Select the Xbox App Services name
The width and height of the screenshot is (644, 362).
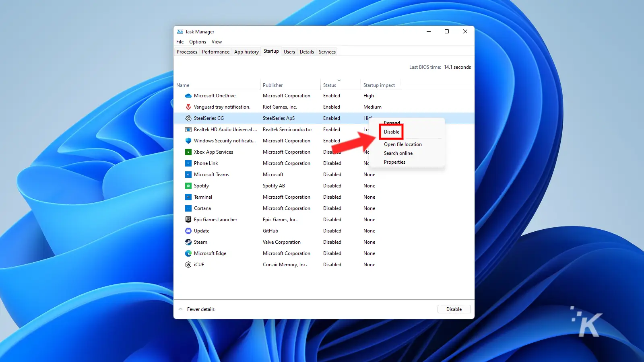pos(213,152)
